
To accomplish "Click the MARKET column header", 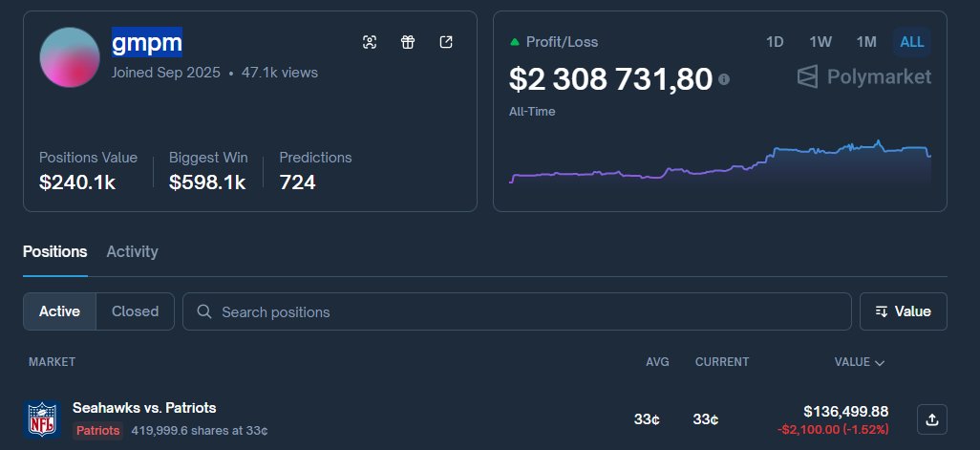I will (x=52, y=362).
